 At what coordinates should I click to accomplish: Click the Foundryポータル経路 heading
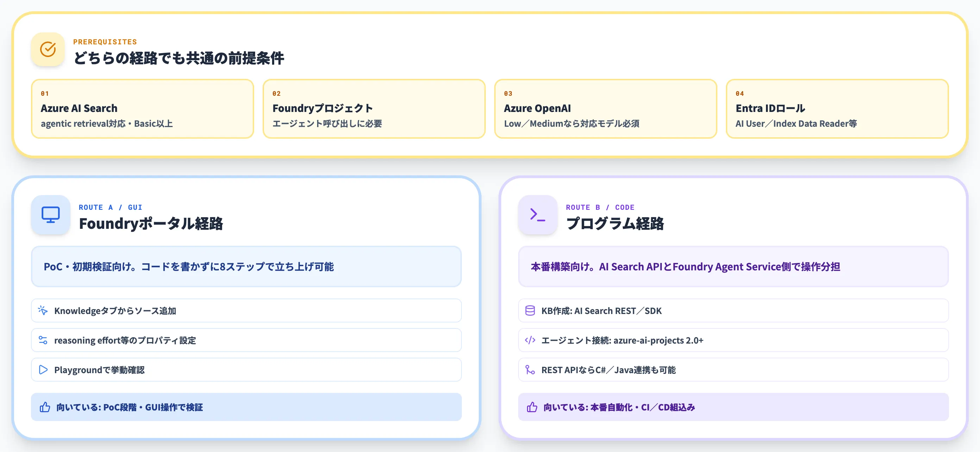[152, 224]
